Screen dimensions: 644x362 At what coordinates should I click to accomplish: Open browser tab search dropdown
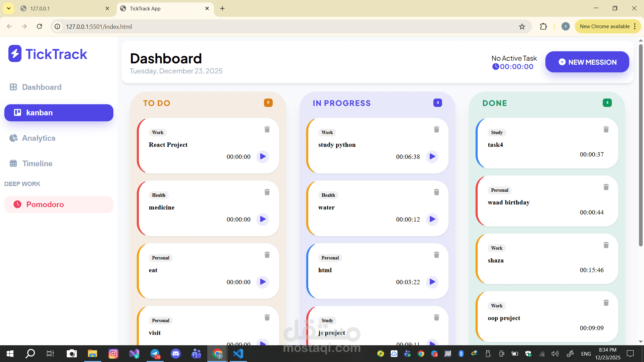(9, 8)
